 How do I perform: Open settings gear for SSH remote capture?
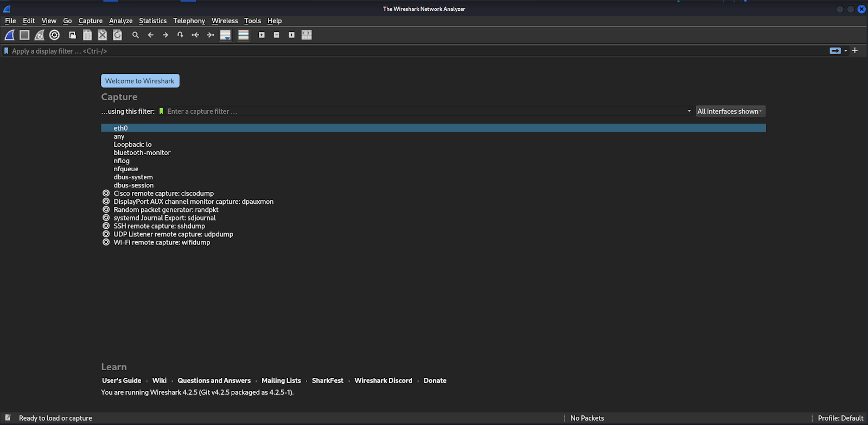106,226
